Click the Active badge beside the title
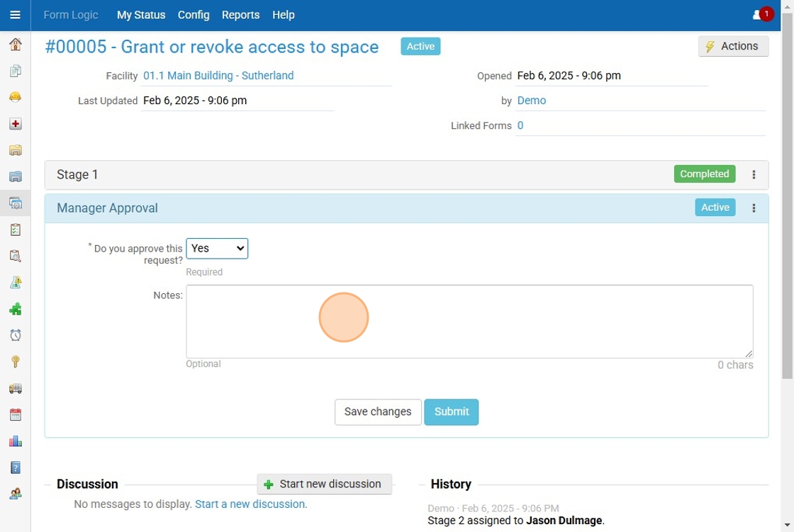 coord(420,47)
